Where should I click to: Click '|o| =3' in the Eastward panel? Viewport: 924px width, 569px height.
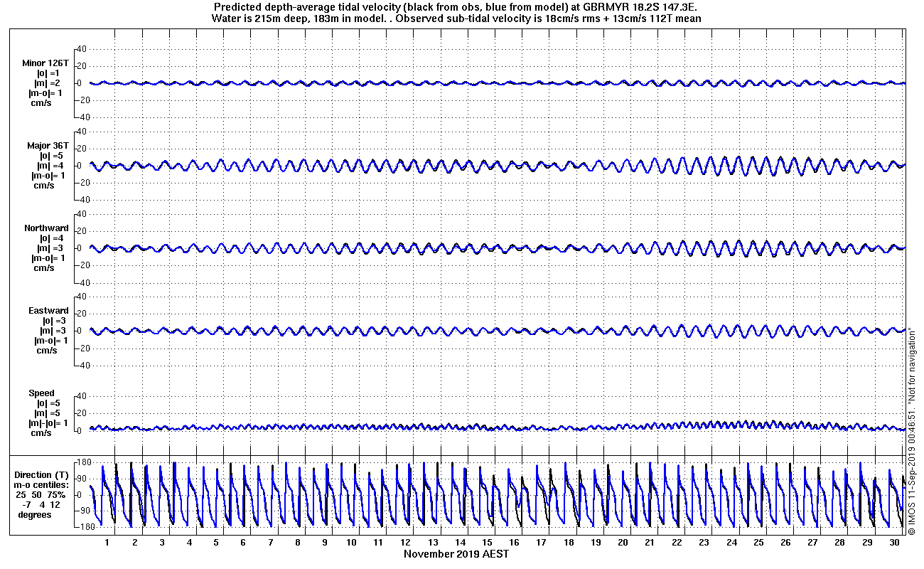54,321
